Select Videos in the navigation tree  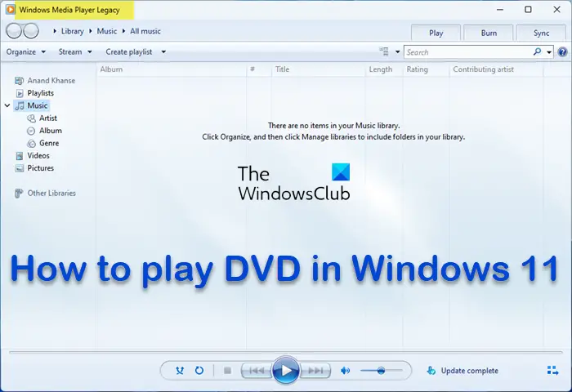[38, 156]
